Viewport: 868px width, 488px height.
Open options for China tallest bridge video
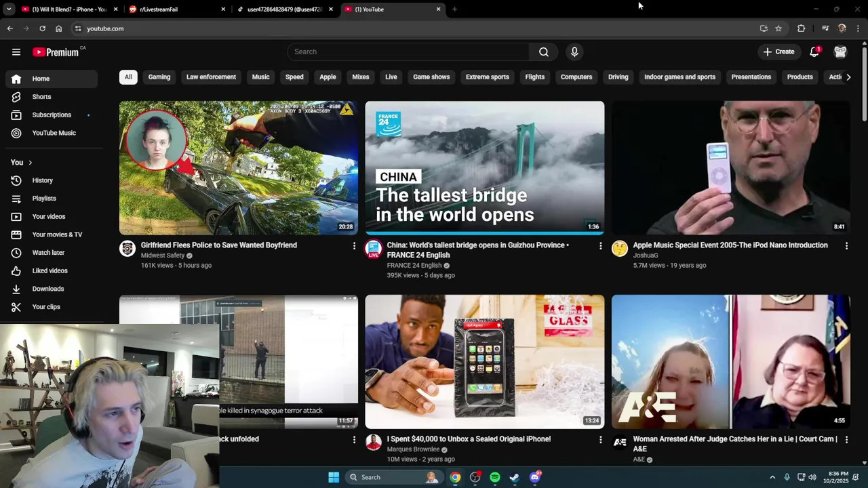(x=600, y=245)
